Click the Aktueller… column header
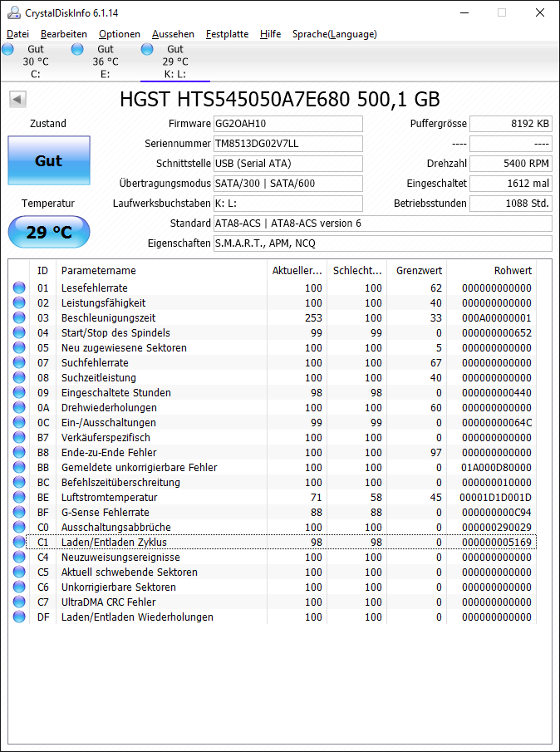The image size is (560, 752). pyautogui.click(x=297, y=271)
